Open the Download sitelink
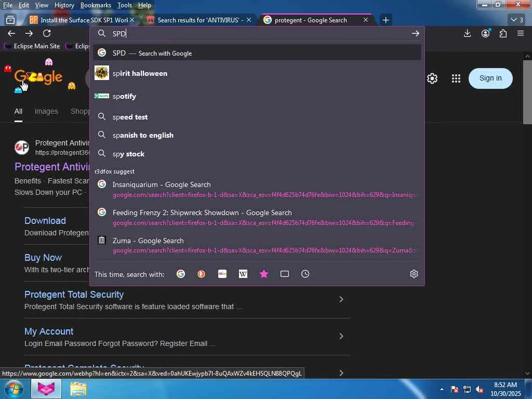 45,220
